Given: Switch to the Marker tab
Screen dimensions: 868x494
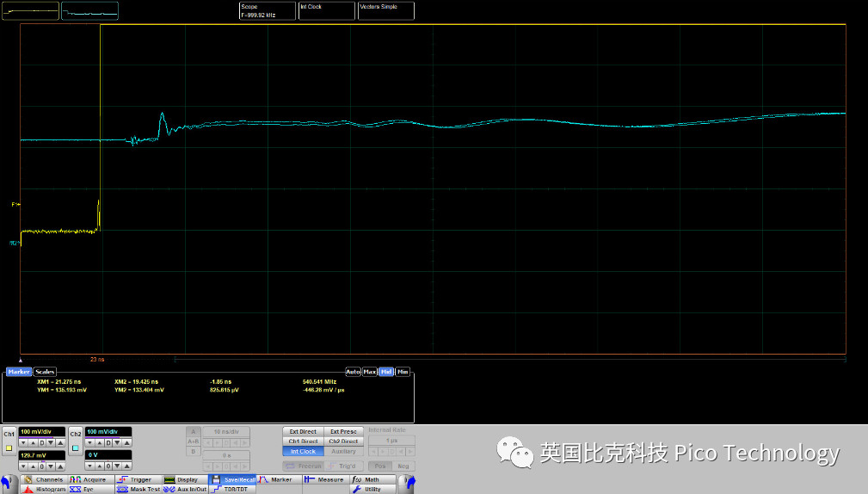Looking at the screenshot, I should (19, 372).
